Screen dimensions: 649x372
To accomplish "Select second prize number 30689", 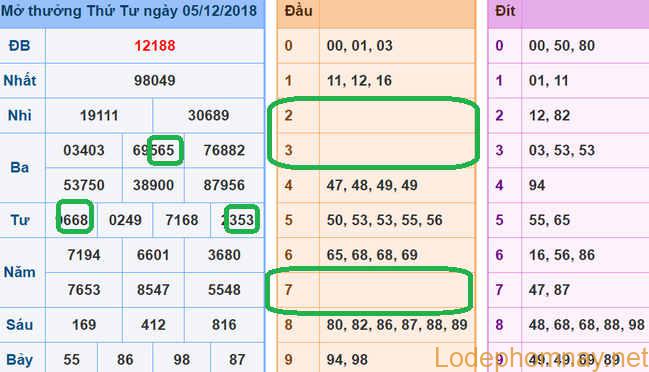I will [209, 115].
